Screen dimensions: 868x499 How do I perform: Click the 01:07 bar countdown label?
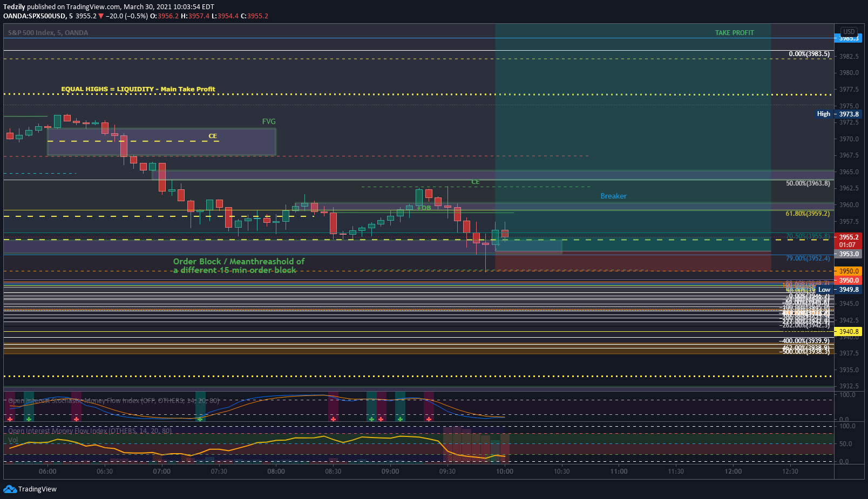tap(847, 245)
